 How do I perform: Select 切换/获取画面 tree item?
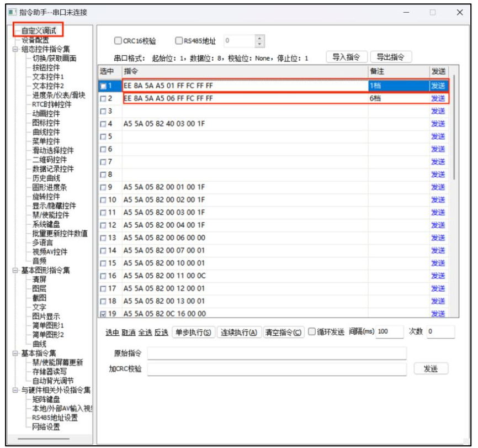pyautogui.click(x=54, y=59)
